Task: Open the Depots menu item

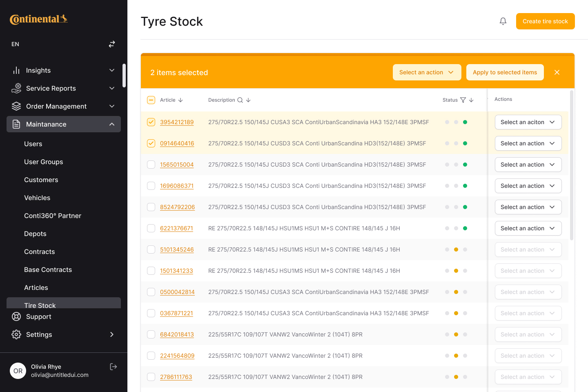Action: (35, 234)
